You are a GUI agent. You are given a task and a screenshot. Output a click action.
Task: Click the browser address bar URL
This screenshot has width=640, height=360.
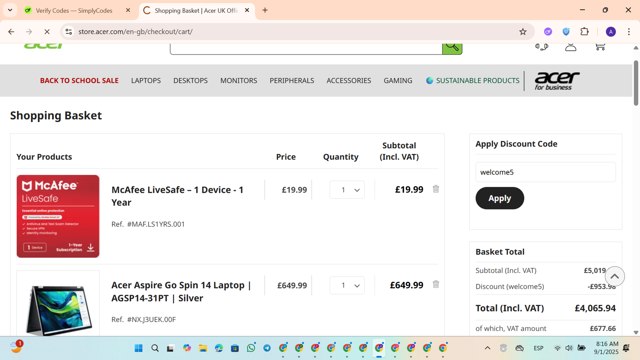pos(136,31)
